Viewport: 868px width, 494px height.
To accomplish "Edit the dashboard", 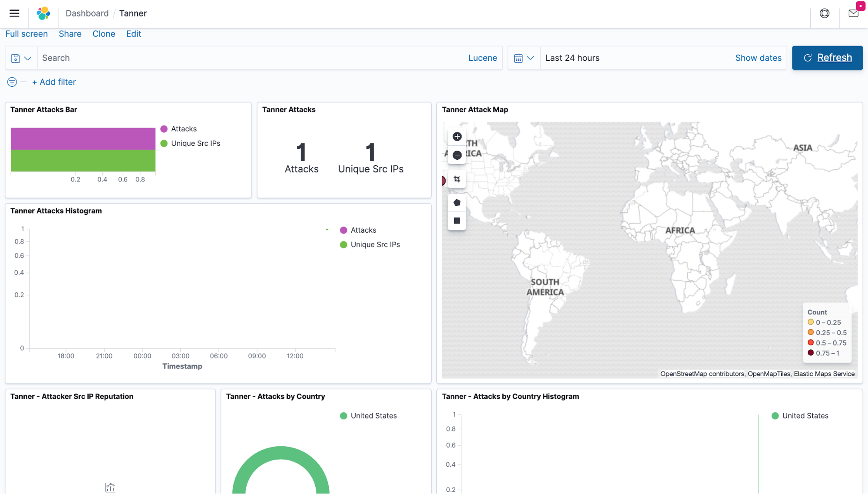I will [x=134, y=34].
